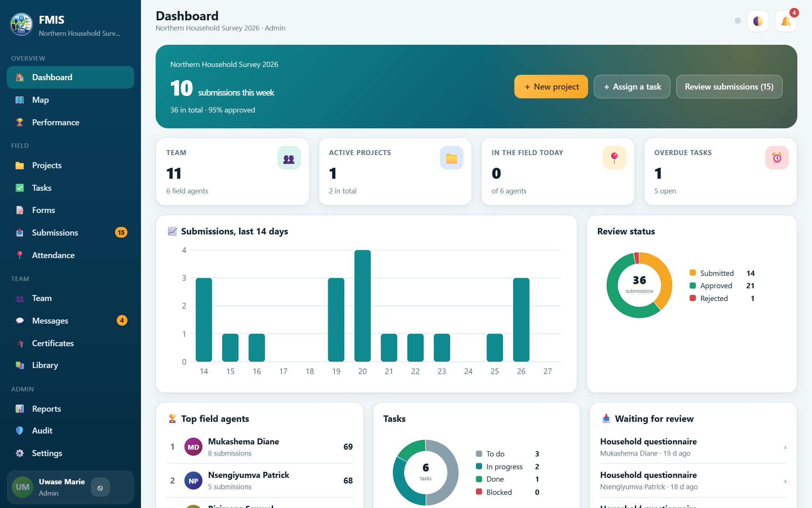Open the Team page in the sidebar
812x508 pixels.
(x=70, y=298)
